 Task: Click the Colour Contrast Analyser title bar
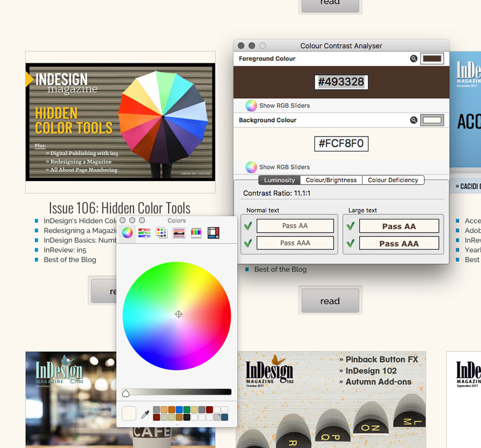click(341, 46)
